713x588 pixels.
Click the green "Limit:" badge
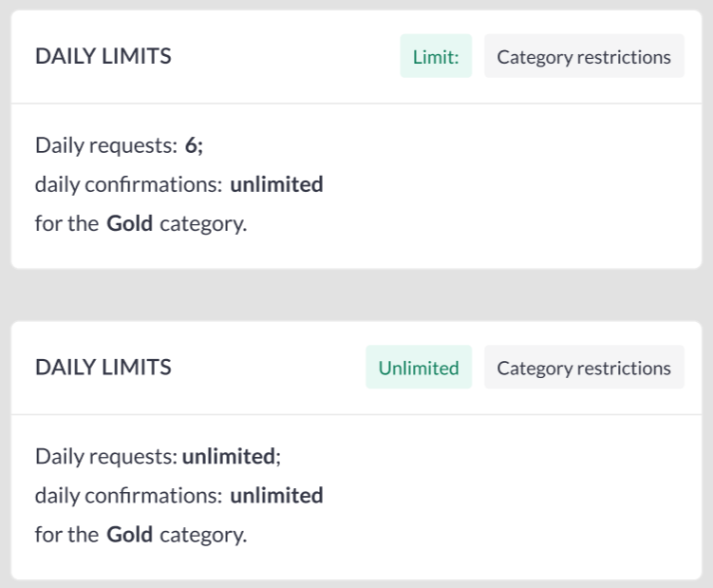pos(436,57)
